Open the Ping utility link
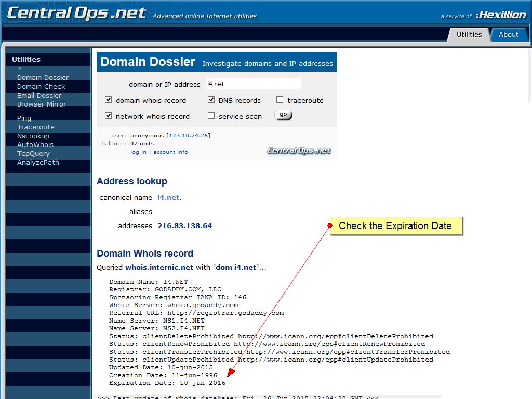532x399 pixels. [x=24, y=118]
